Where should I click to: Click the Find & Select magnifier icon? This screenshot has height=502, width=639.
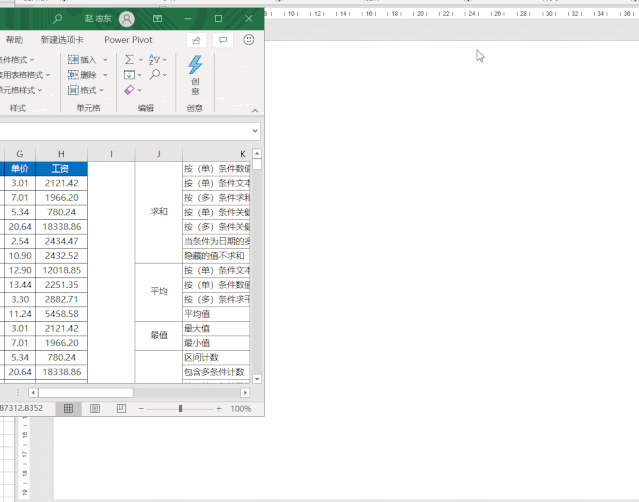tap(155, 75)
